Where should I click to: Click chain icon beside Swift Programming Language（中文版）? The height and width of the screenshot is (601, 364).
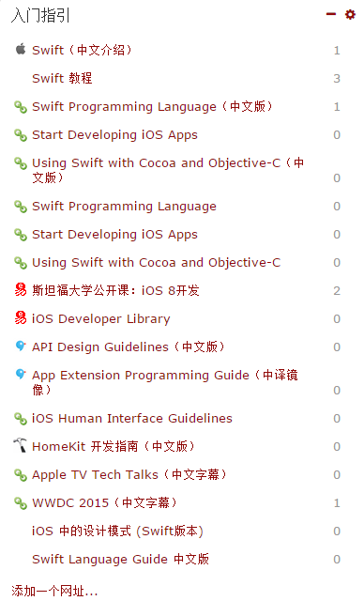pyautogui.click(x=21, y=107)
